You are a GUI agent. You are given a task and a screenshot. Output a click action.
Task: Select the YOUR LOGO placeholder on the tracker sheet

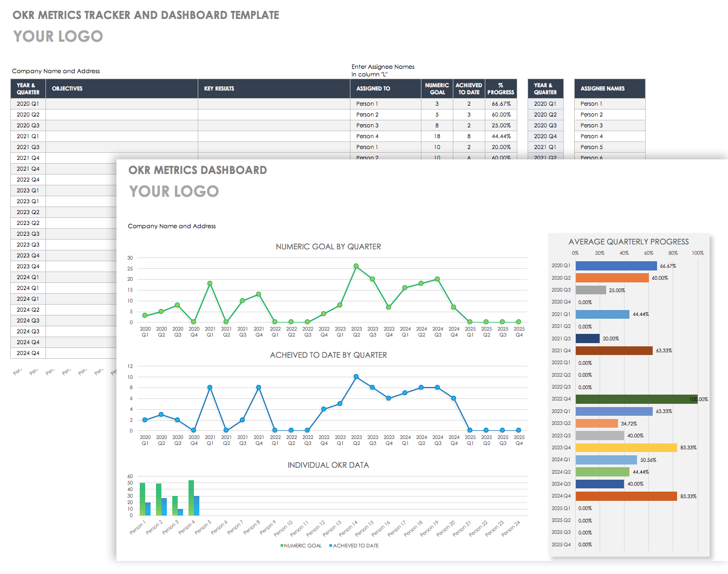(x=58, y=36)
